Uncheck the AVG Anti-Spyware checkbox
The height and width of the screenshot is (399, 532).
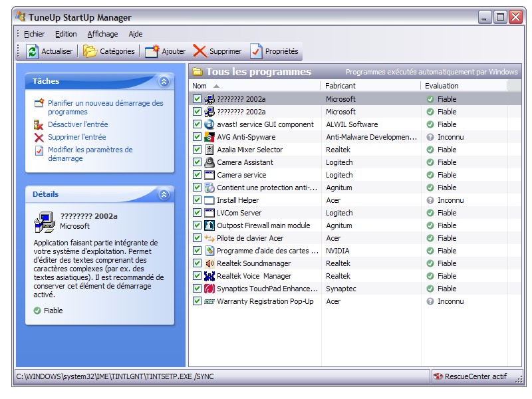pyautogui.click(x=197, y=137)
